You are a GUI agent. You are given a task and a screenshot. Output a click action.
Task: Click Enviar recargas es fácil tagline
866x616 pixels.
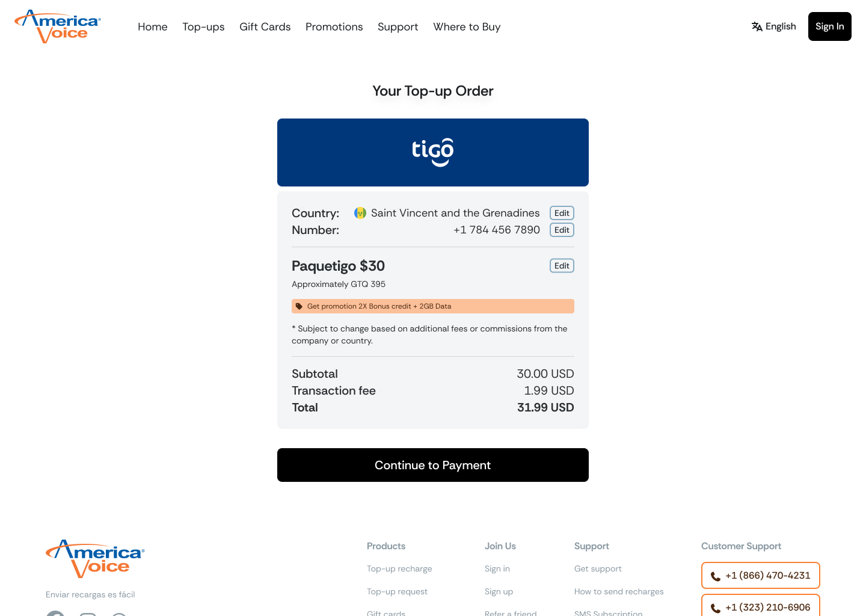90,594
